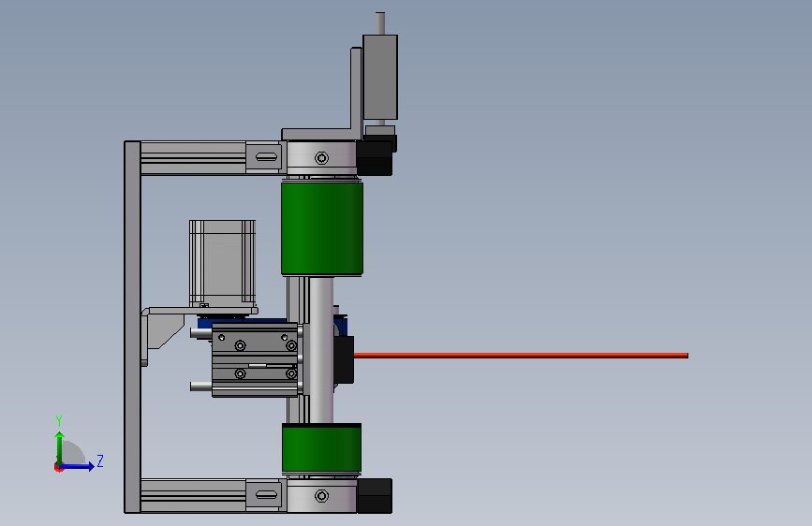Select the thin rod atop the gray box
812x526 pixels.
[380, 23]
